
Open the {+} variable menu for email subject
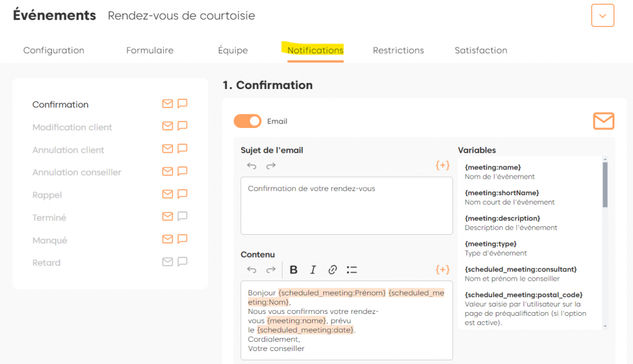pyautogui.click(x=443, y=166)
